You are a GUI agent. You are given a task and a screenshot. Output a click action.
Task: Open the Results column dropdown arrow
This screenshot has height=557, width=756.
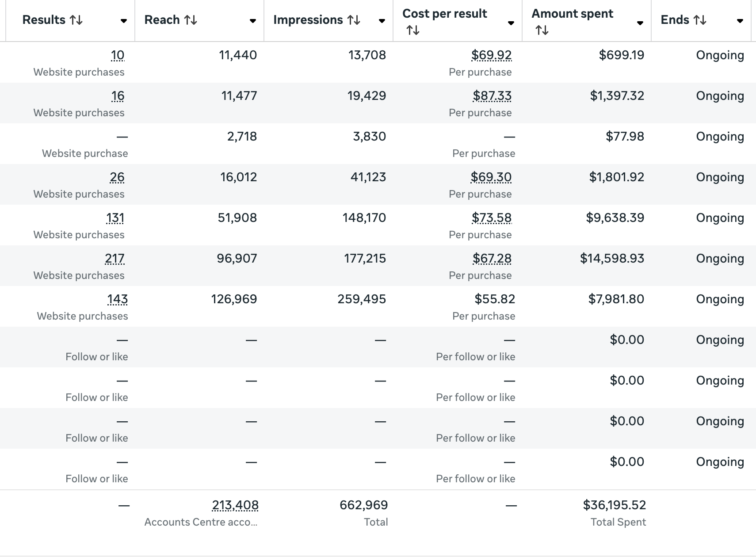pos(124,21)
